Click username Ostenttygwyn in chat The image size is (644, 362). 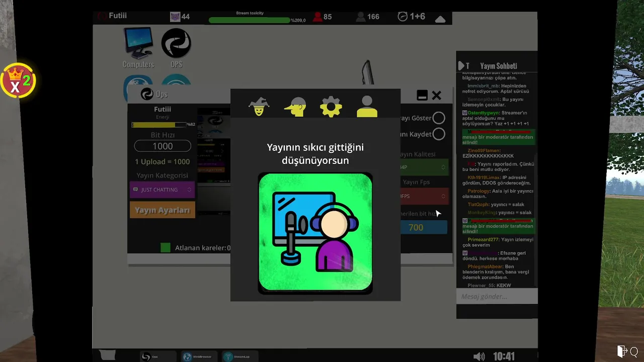[484, 113]
